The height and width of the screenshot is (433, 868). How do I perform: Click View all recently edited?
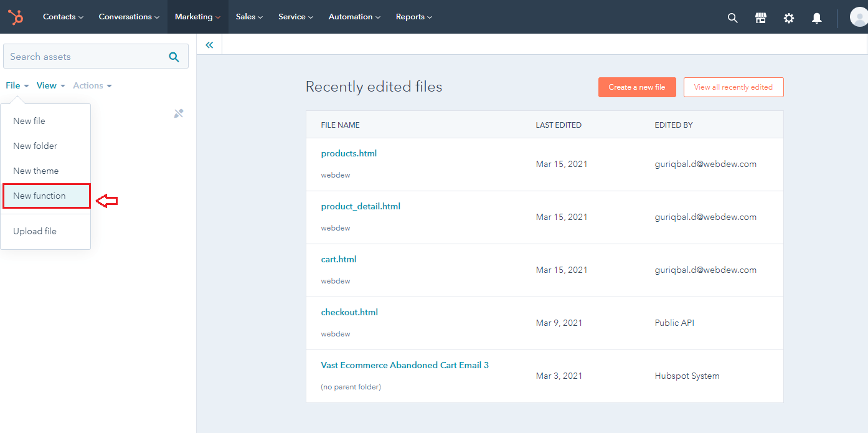tap(734, 87)
